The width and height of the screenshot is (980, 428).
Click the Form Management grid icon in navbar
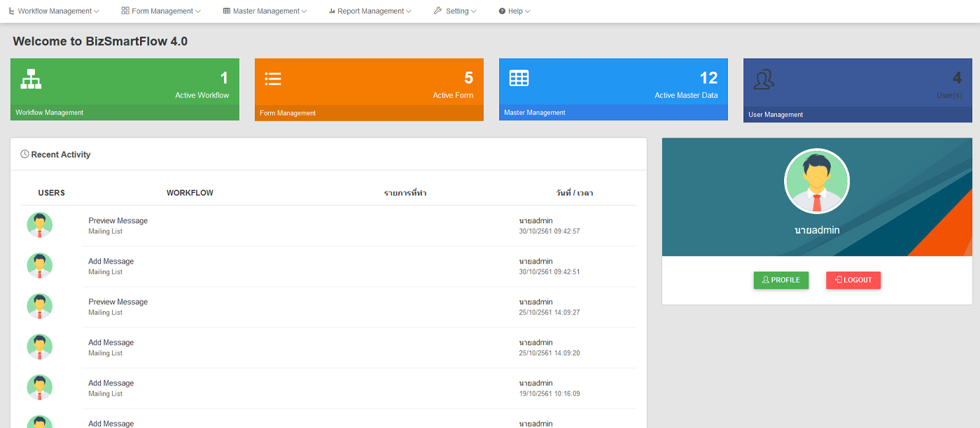(125, 10)
